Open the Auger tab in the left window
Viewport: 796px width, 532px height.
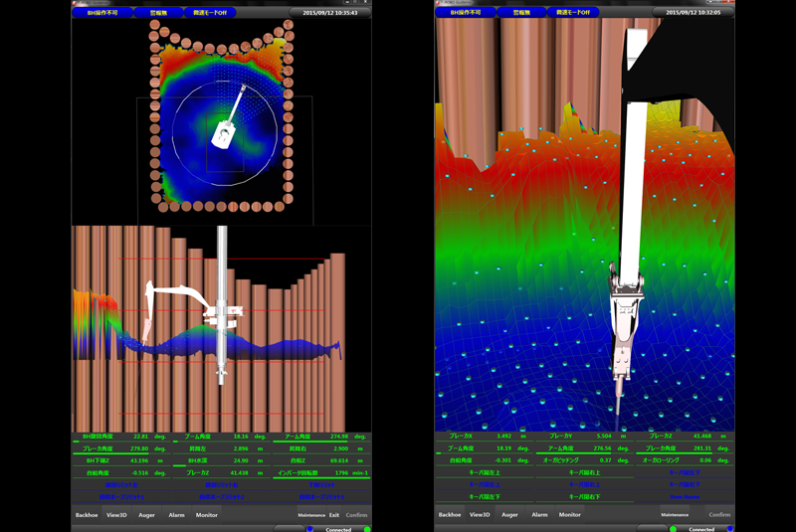147,515
